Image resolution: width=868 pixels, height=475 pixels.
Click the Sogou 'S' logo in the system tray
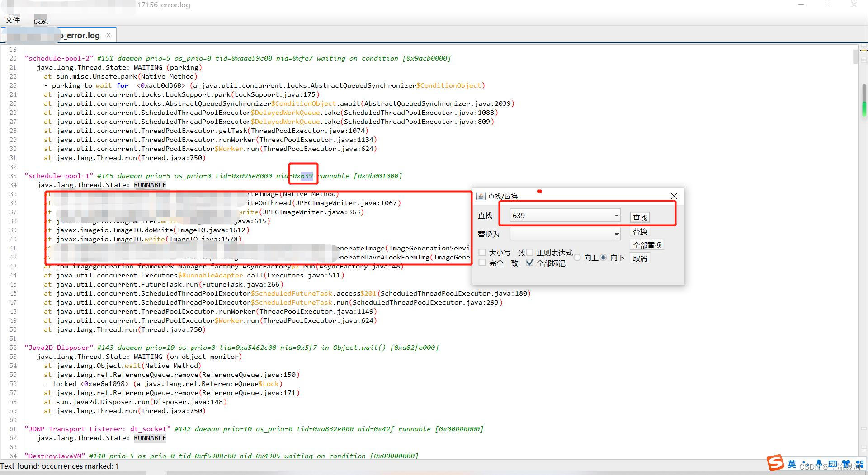click(x=775, y=463)
